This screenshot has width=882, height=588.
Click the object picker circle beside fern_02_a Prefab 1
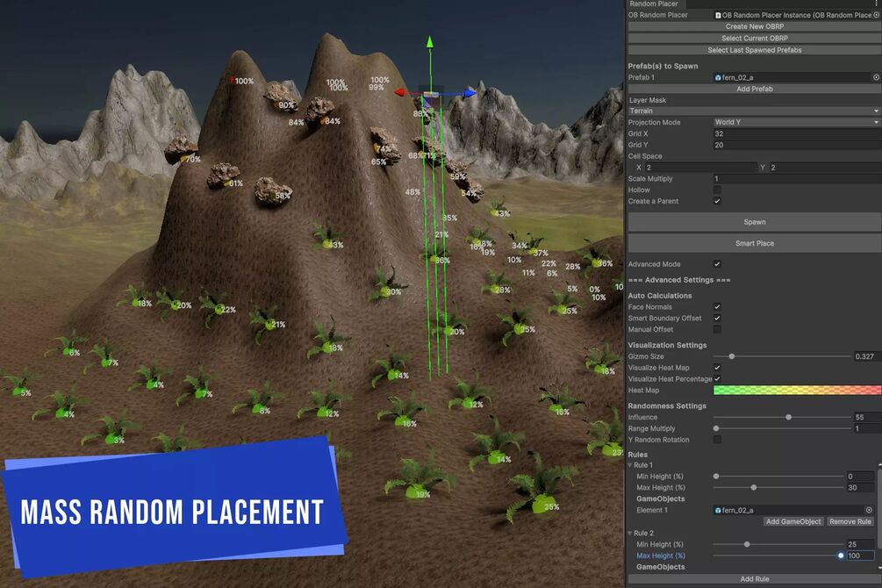click(876, 77)
